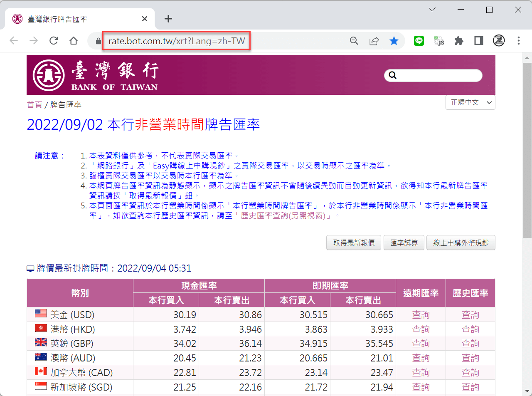
Task: Click the 取得最新報價 button
Action: tap(354, 243)
